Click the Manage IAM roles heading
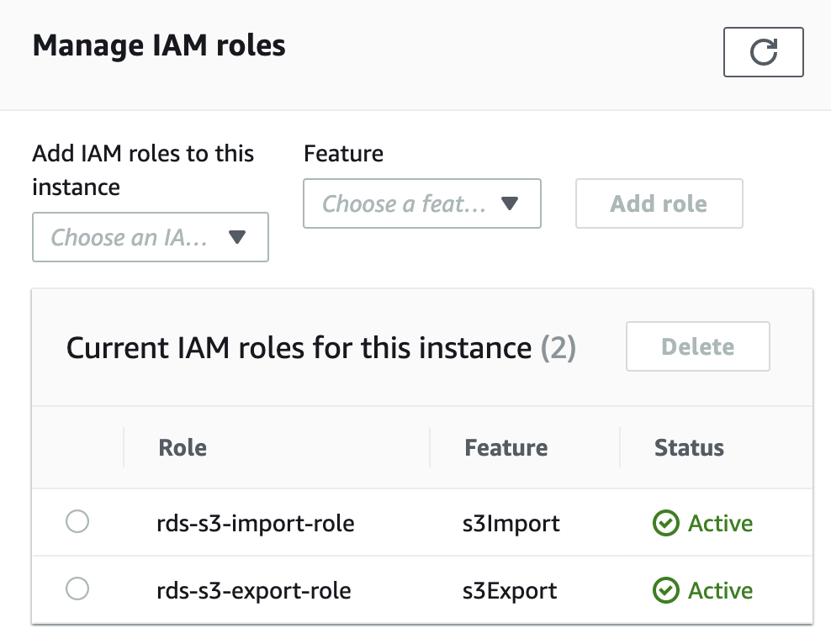Viewport: 831px width, 644px height. [x=159, y=45]
